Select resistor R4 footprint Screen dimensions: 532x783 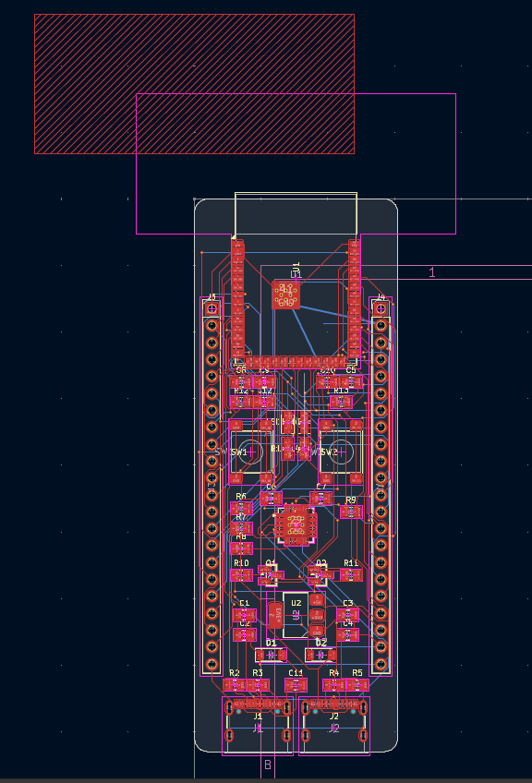[334, 684]
